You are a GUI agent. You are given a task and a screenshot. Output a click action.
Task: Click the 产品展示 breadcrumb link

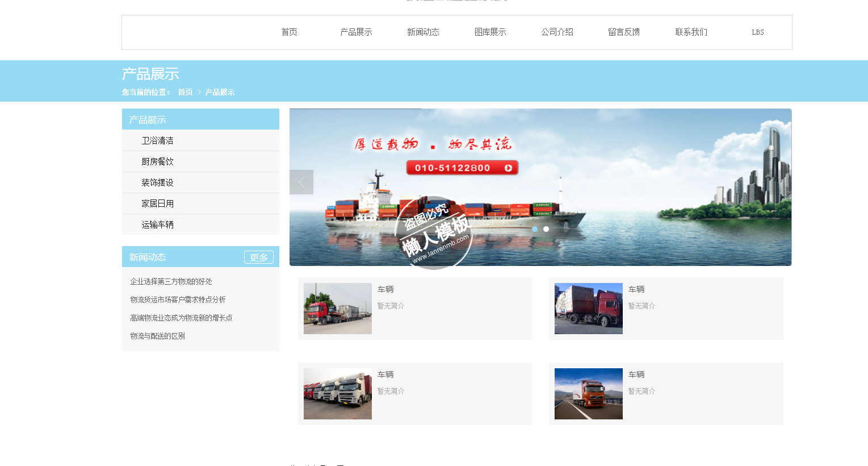(220, 92)
